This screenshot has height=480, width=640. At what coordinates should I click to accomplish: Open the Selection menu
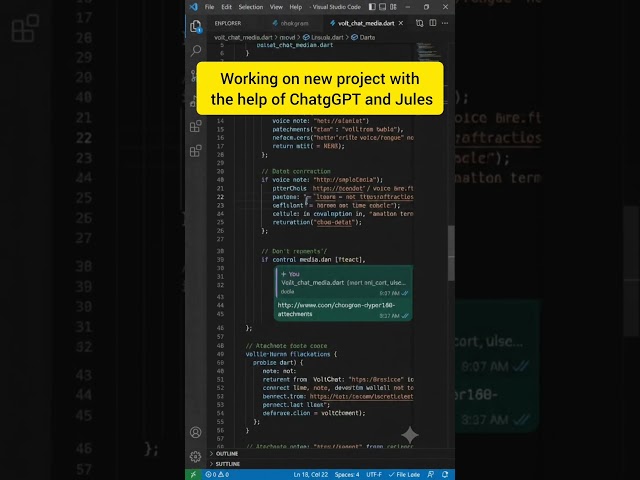coord(251,7)
